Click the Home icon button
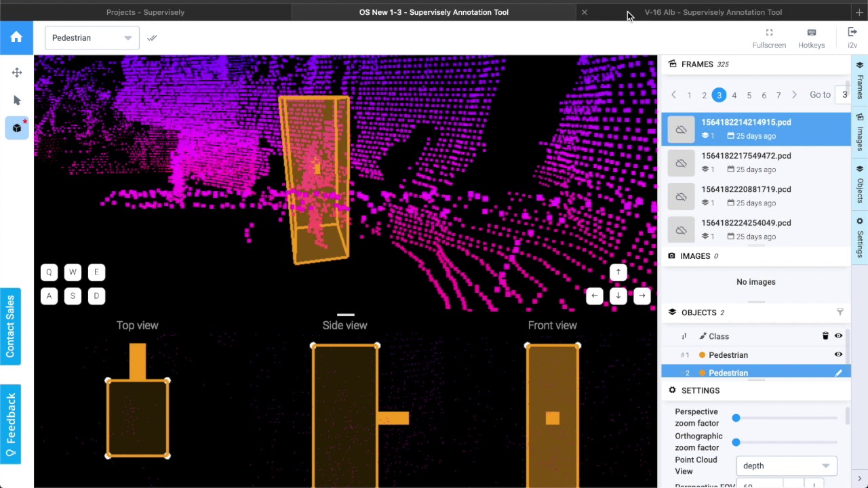Image resolution: width=868 pixels, height=488 pixels. (16, 38)
